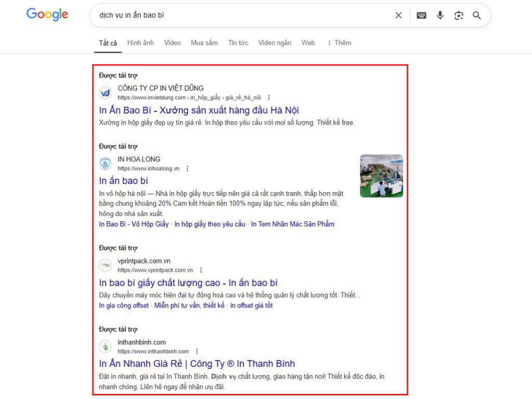The width and height of the screenshot is (532, 399).
Task: Switch to the Video tab
Action: (172, 43)
